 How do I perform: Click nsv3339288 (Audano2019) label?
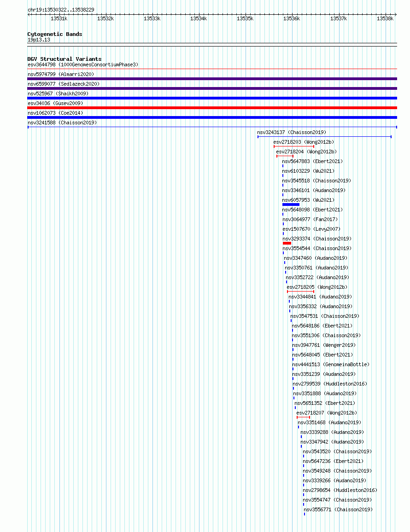click(x=332, y=432)
